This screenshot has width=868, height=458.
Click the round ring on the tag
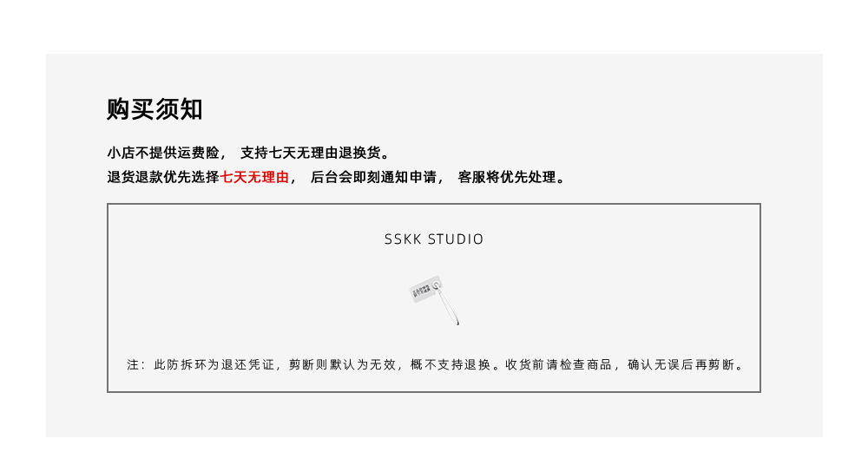(x=437, y=285)
